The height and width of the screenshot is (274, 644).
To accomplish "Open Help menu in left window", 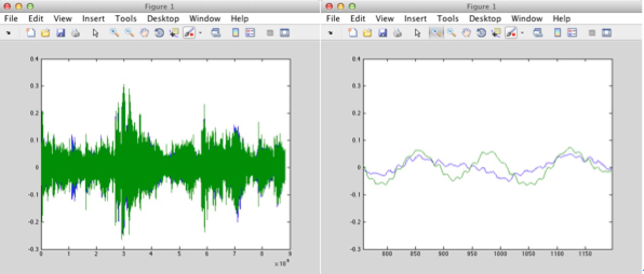I will (x=239, y=19).
